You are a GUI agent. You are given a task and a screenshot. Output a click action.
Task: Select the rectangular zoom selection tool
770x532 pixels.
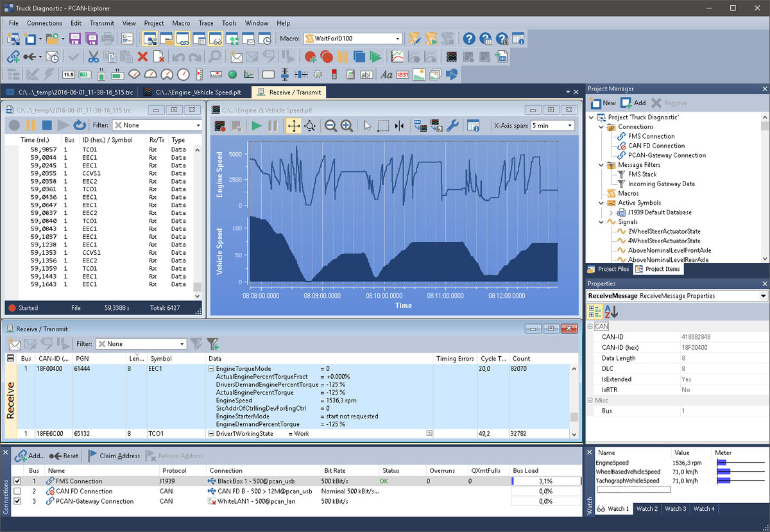[x=384, y=126]
